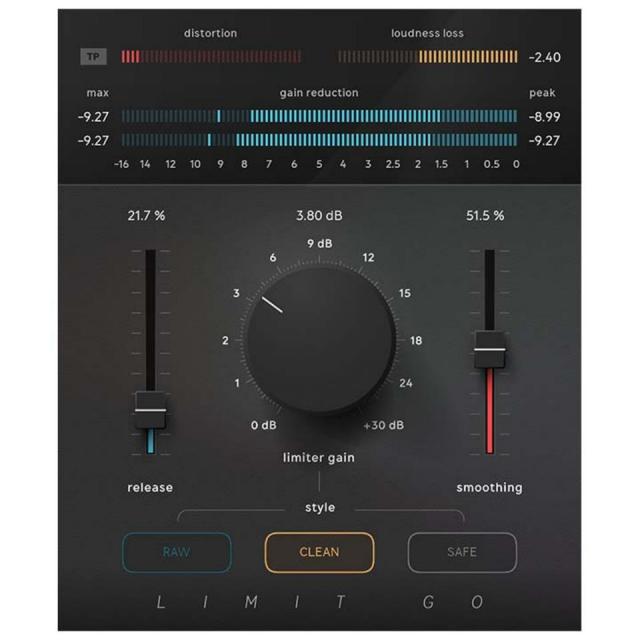Select the CLEAN style button

(x=319, y=552)
